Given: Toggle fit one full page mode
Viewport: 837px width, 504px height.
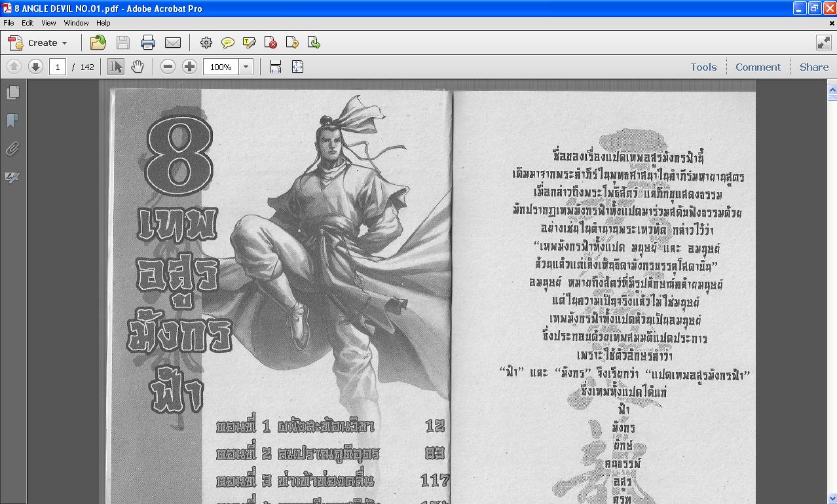Looking at the screenshot, I should coord(297,67).
